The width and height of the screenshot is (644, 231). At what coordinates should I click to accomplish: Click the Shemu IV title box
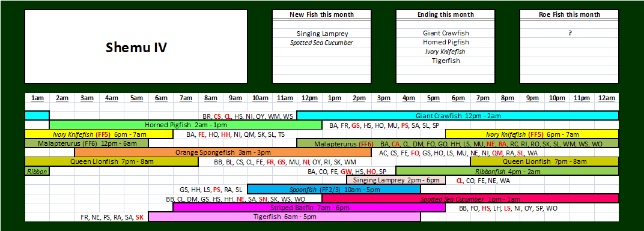click(x=136, y=47)
